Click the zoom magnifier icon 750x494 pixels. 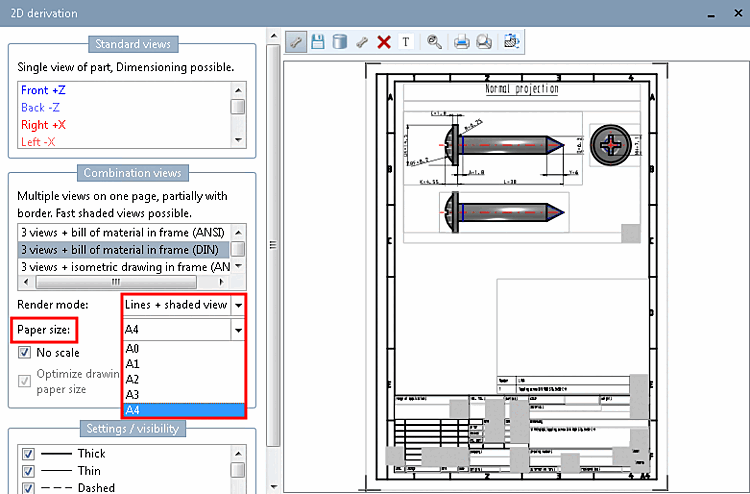click(x=434, y=42)
